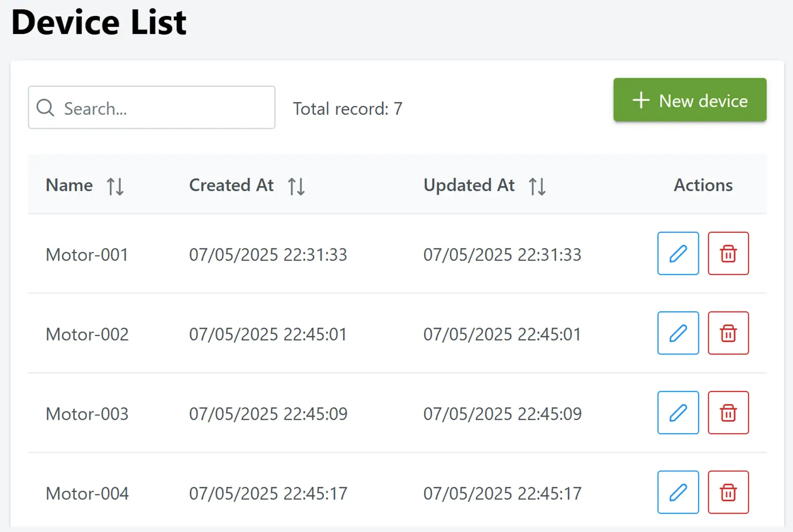This screenshot has width=793, height=532.
Task: Toggle sorting on the Created At column
Action: (296, 186)
